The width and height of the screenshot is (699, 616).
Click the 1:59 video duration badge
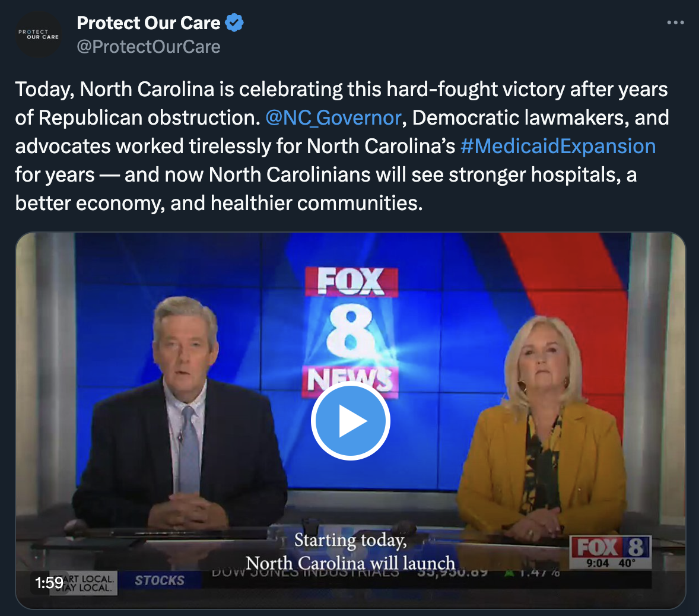49,583
